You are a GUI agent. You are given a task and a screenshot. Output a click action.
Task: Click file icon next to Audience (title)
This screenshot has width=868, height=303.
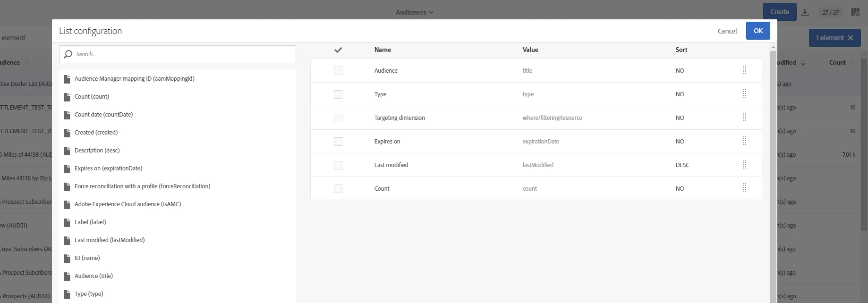tap(67, 276)
